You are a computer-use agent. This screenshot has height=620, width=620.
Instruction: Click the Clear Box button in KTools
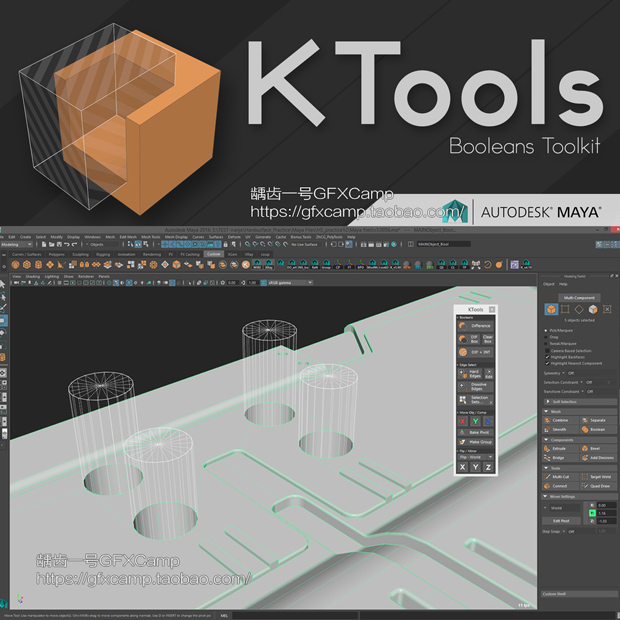click(488, 339)
